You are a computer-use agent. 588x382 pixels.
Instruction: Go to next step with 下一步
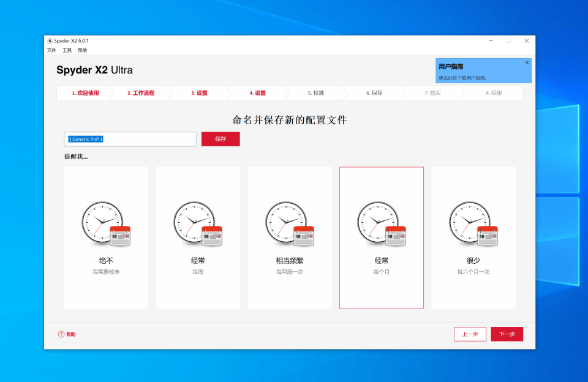pos(507,334)
